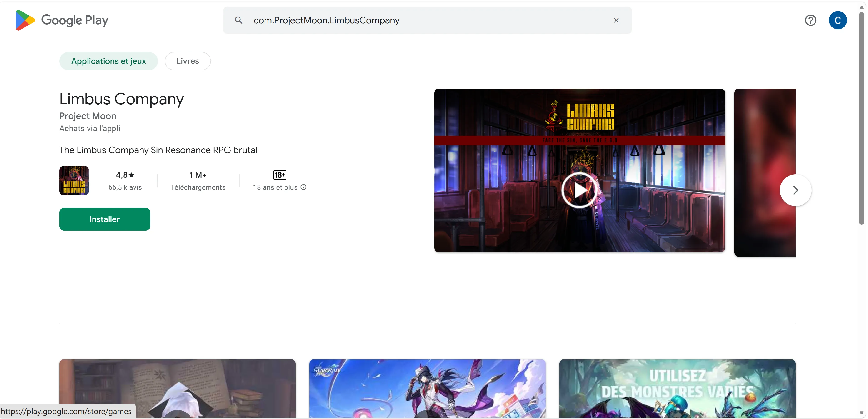Open the Project Moon developer link

click(x=88, y=116)
